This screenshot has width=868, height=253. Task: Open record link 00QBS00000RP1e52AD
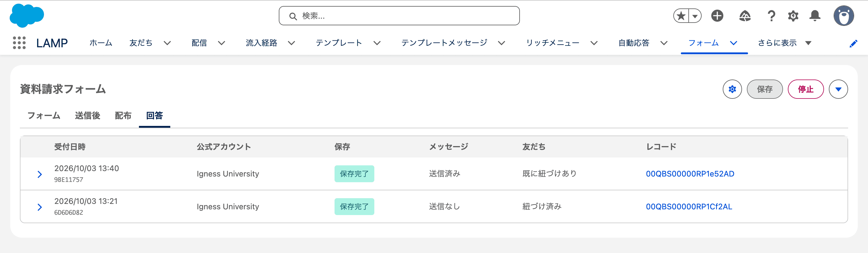pyautogui.click(x=690, y=174)
